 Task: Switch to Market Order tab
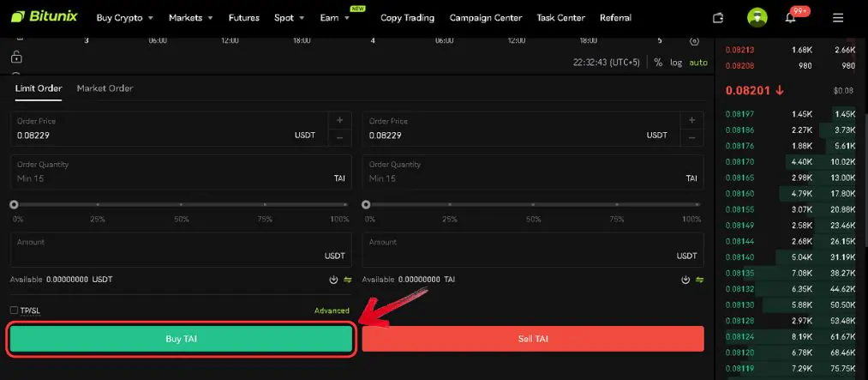[x=105, y=88]
